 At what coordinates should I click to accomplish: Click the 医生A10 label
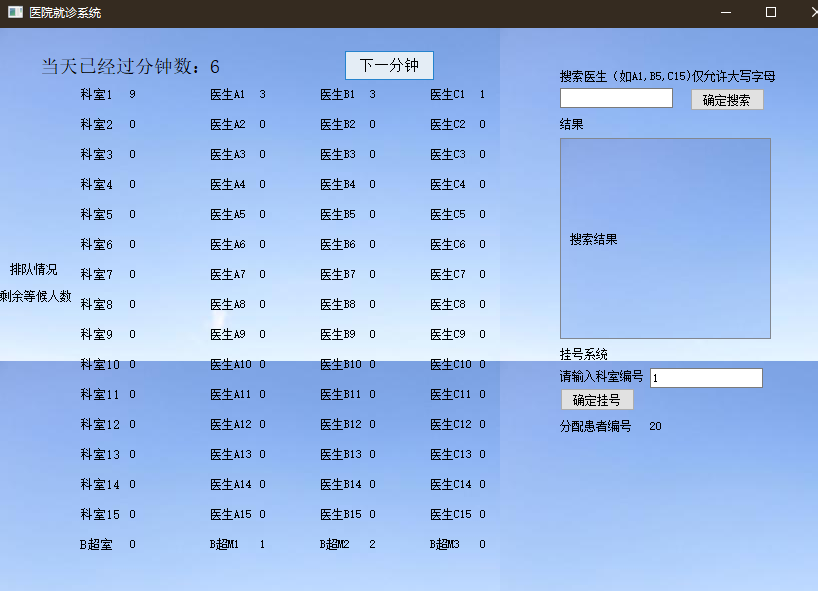coord(231,365)
